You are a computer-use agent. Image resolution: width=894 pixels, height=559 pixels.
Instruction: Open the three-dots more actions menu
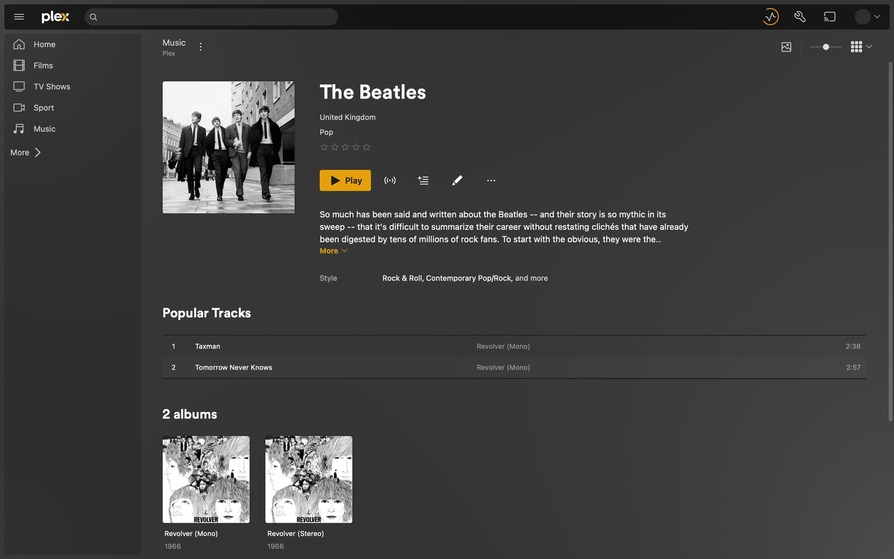tap(491, 180)
